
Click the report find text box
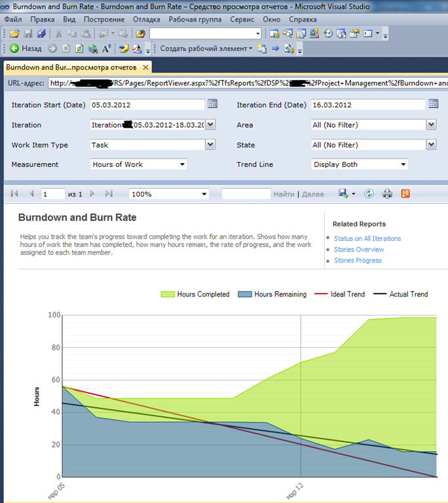(x=246, y=194)
